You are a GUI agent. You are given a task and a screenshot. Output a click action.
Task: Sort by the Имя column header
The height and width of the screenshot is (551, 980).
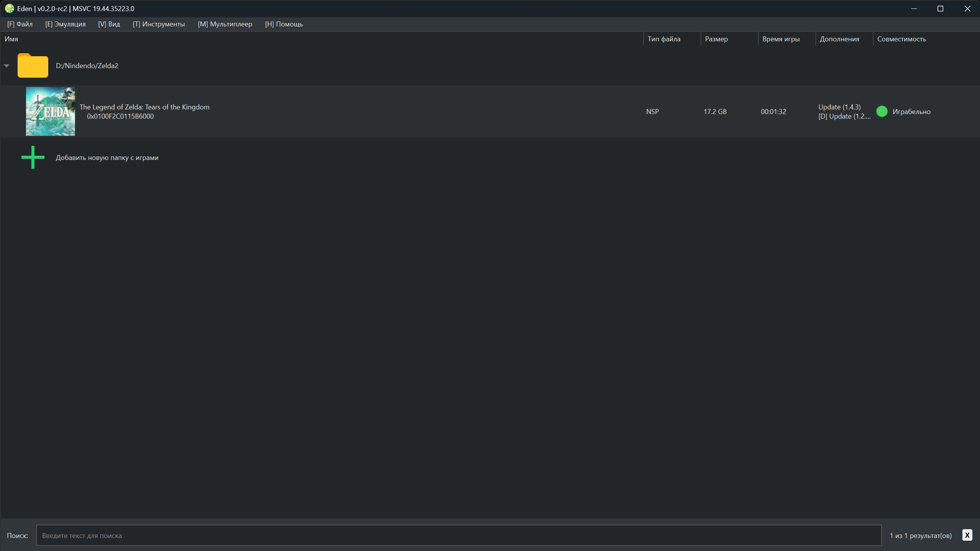(322, 39)
